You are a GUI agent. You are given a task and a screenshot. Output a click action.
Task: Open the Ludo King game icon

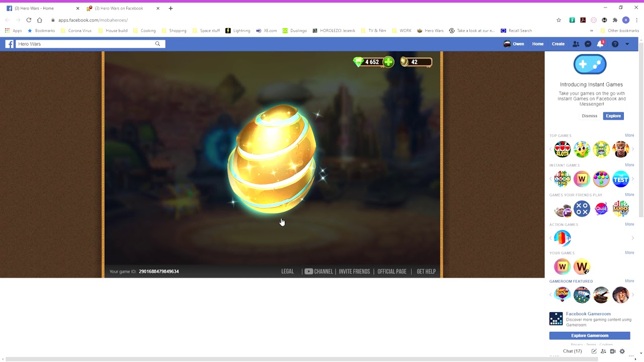point(562,179)
